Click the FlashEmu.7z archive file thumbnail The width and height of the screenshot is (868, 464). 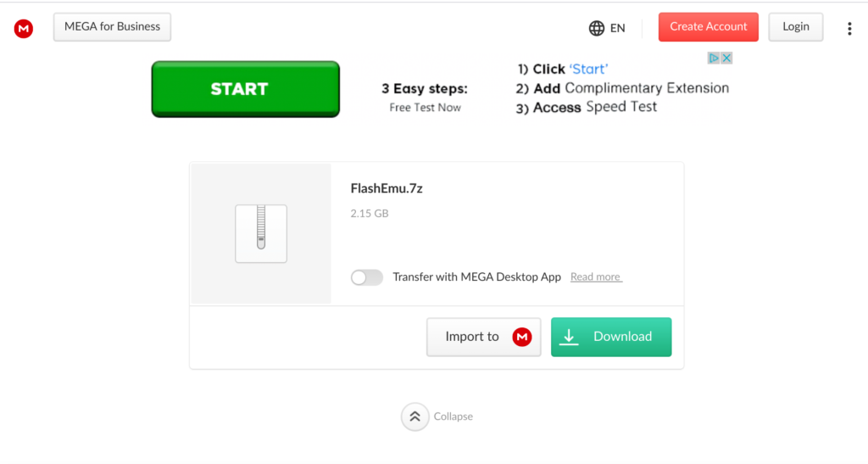coord(261,233)
